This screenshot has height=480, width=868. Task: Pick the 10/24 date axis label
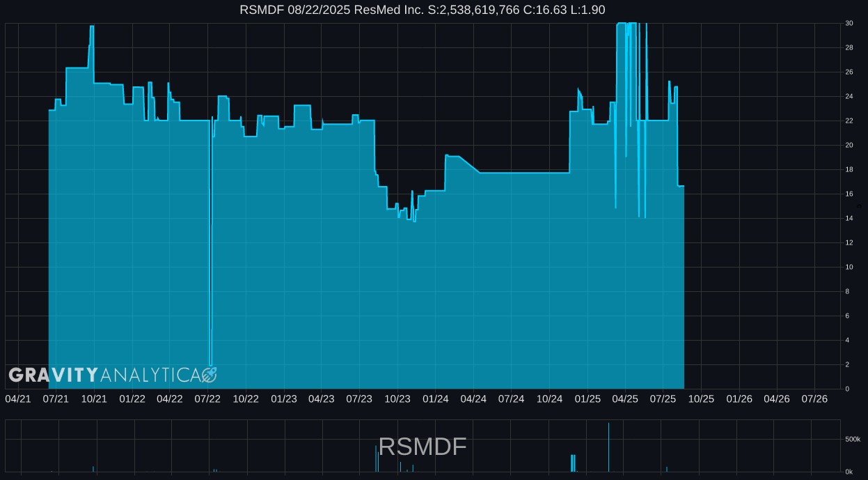point(549,398)
